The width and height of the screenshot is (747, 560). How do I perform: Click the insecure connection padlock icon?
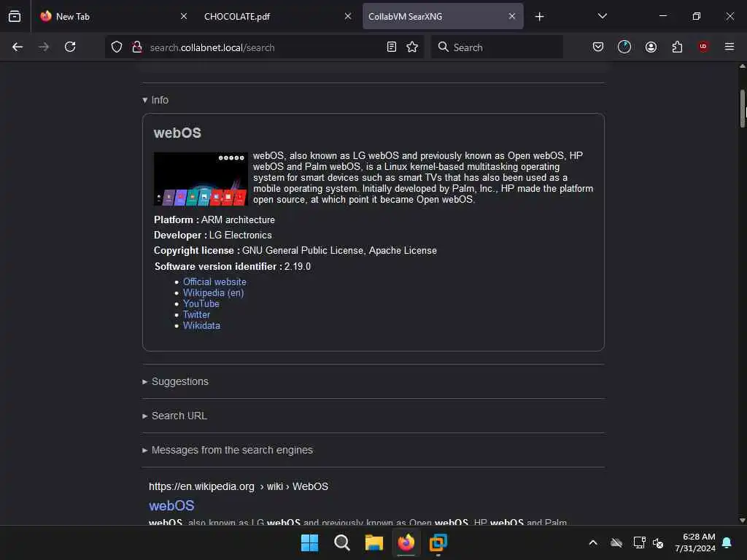(x=136, y=47)
